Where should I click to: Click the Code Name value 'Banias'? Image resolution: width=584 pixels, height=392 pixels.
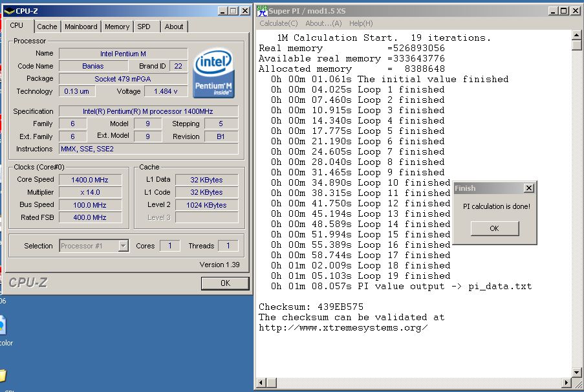click(93, 67)
